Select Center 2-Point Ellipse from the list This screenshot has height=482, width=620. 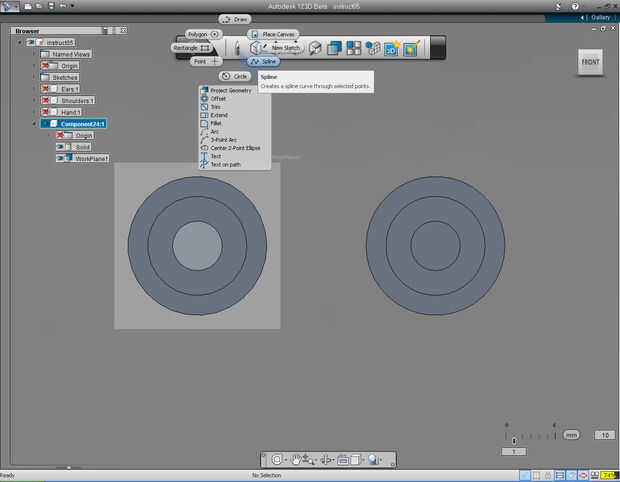(235, 148)
